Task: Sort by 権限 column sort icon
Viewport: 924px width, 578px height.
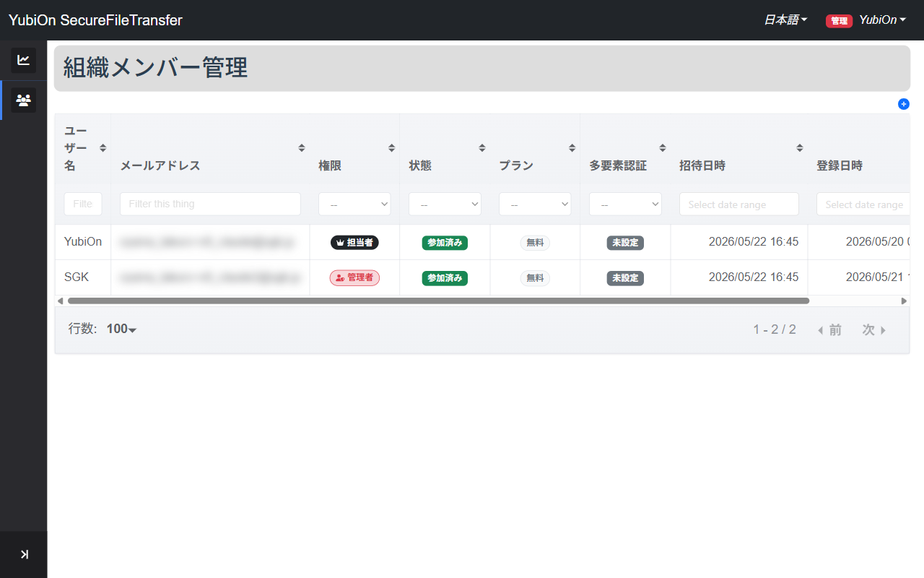Action: point(392,148)
